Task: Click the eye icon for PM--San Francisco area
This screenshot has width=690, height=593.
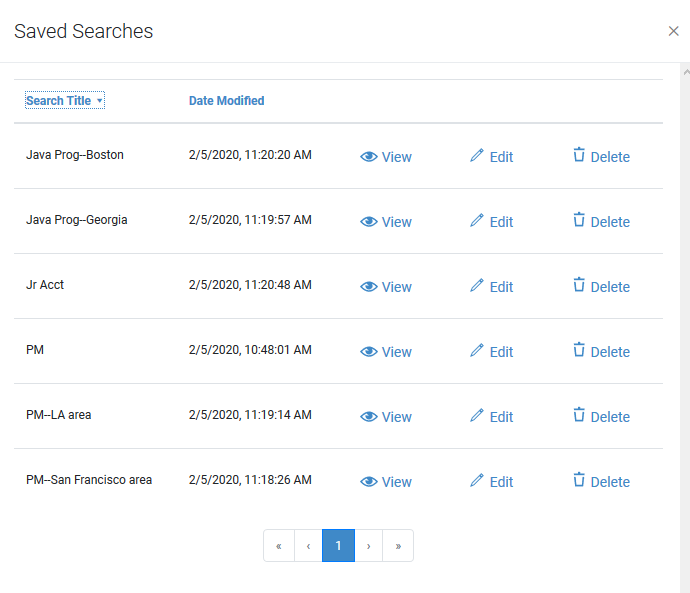Action: 368,482
